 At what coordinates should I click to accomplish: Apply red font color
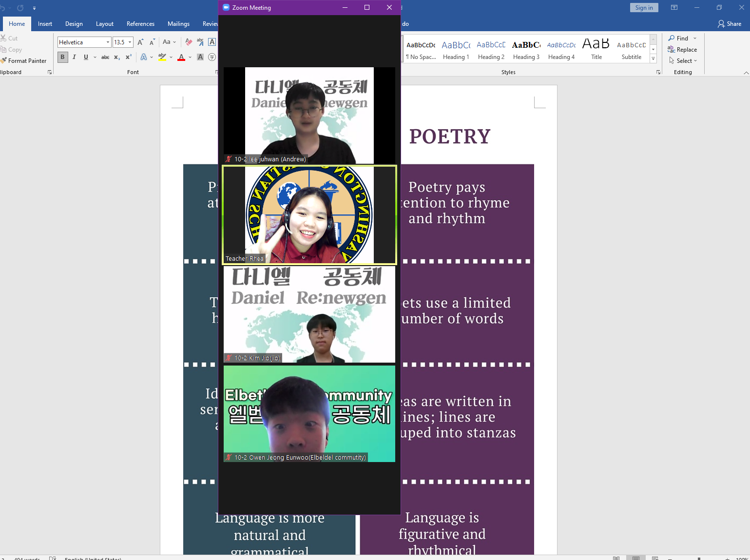point(181,57)
